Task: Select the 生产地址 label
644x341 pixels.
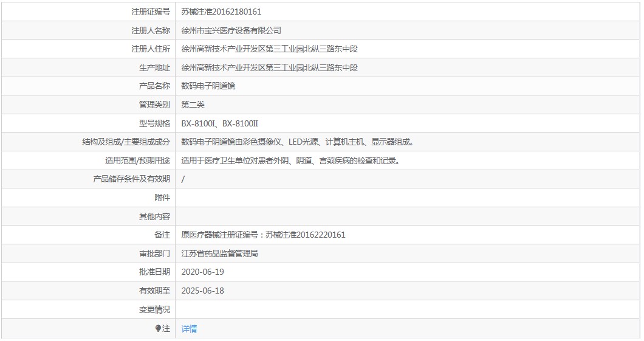Action: (x=154, y=68)
